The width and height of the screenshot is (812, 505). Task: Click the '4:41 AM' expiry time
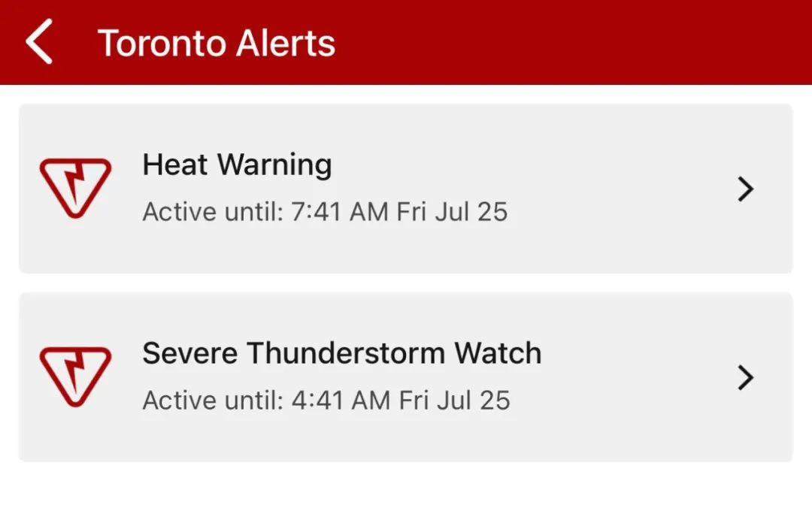[341, 401]
